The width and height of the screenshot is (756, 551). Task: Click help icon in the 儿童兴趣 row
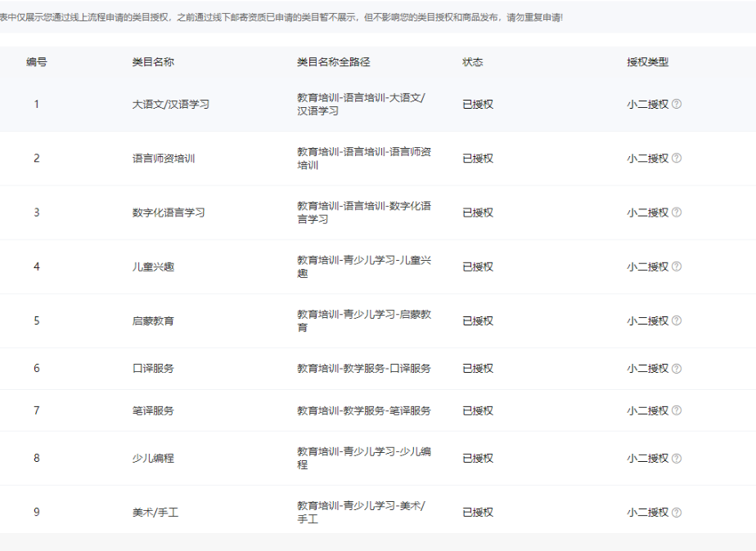pyautogui.click(x=677, y=267)
